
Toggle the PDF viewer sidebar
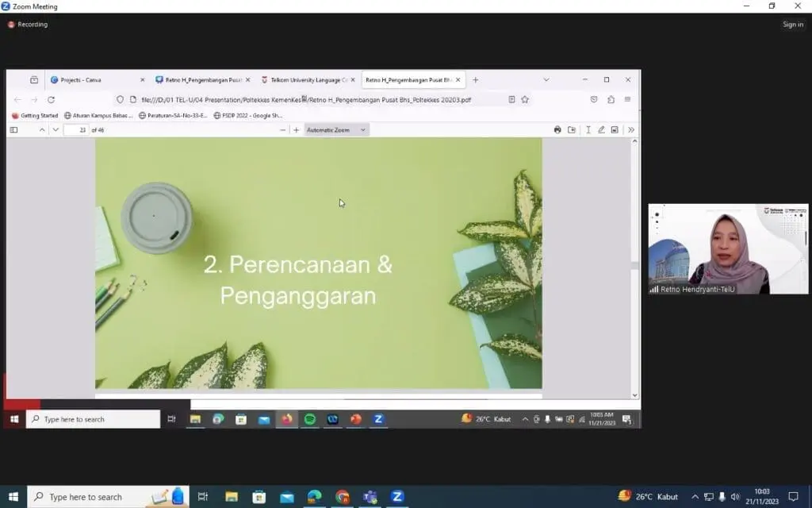(x=14, y=130)
